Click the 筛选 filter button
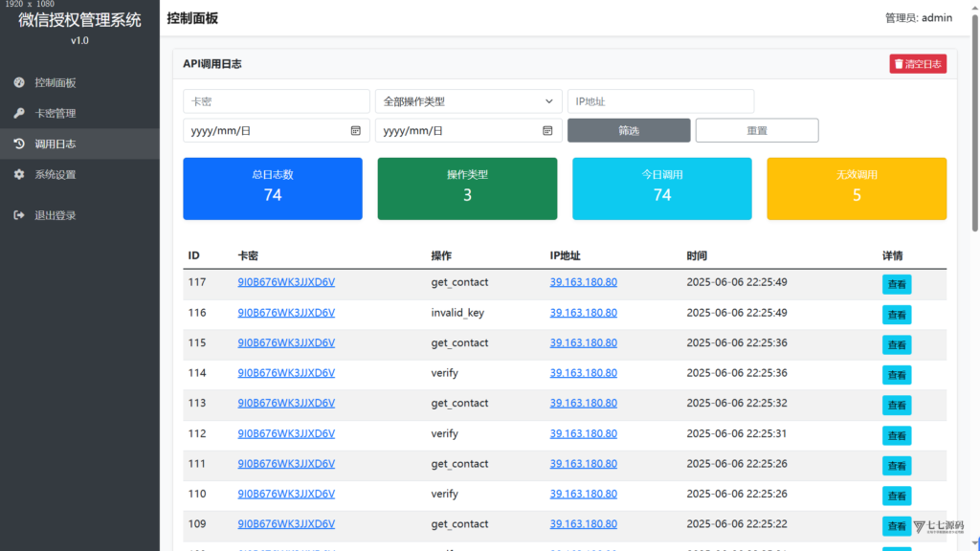 pyautogui.click(x=629, y=130)
